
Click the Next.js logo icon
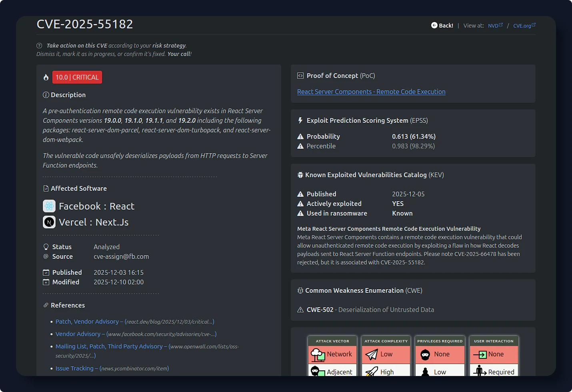pos(49,222)
